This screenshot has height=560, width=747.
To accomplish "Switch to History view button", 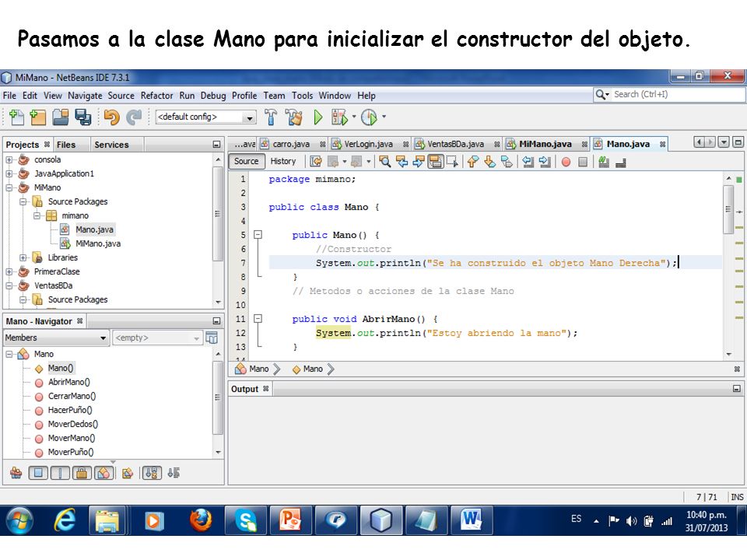I will pos(283,162).
